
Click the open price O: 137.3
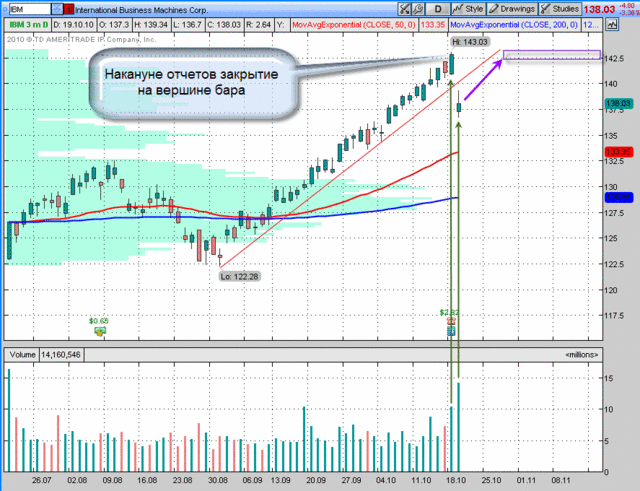point(114,25)
